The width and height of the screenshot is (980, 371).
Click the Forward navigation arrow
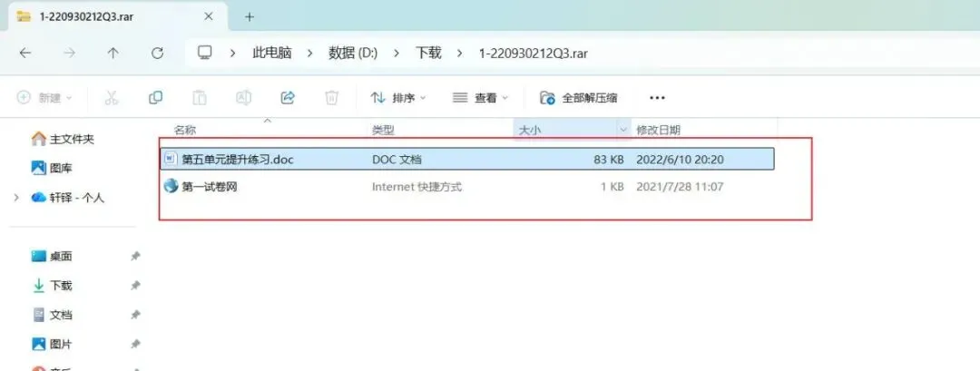point(69,54)
